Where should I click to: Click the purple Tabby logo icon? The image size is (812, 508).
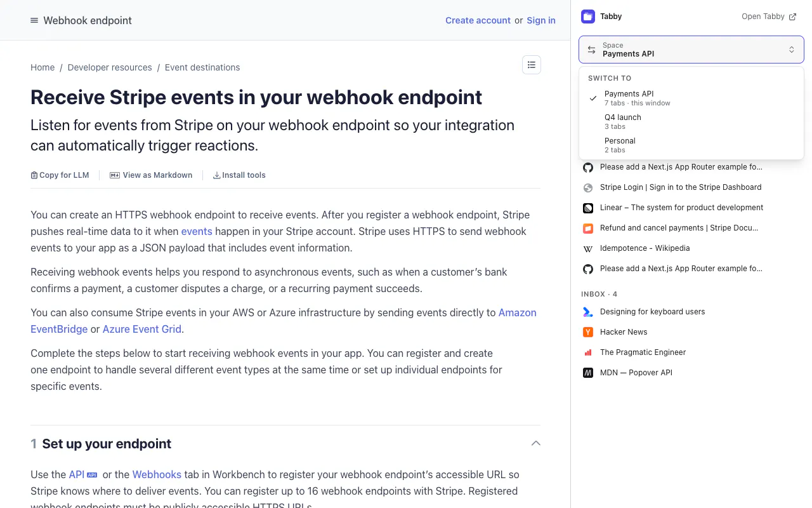(588, 17)
